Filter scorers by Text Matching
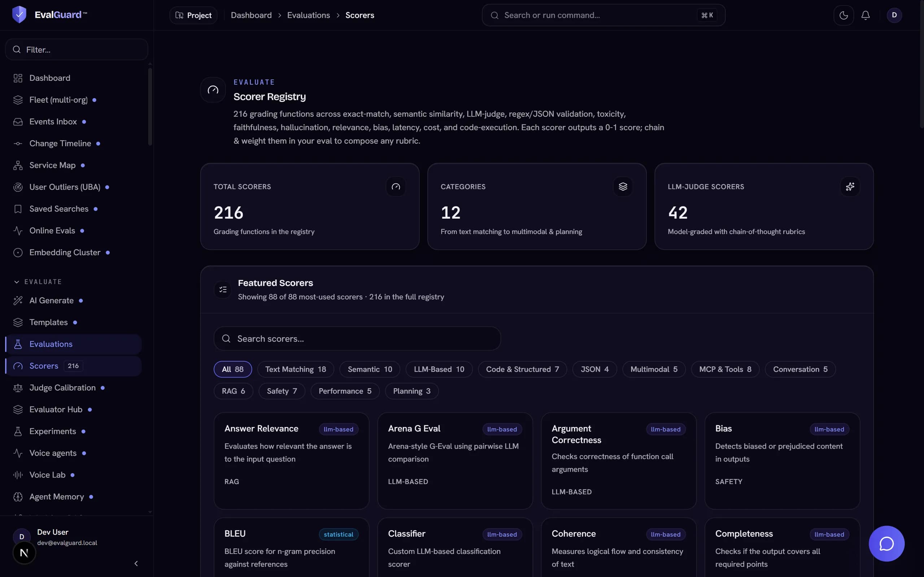This screenshot has height=577, width=924. click(296, 369)
